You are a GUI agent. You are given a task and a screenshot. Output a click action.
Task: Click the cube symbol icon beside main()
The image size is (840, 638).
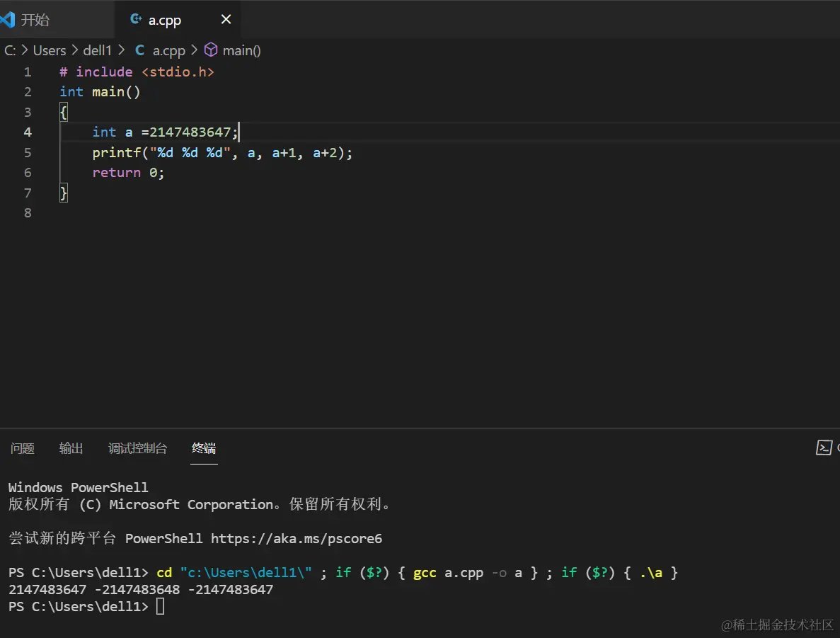[211, 50]
